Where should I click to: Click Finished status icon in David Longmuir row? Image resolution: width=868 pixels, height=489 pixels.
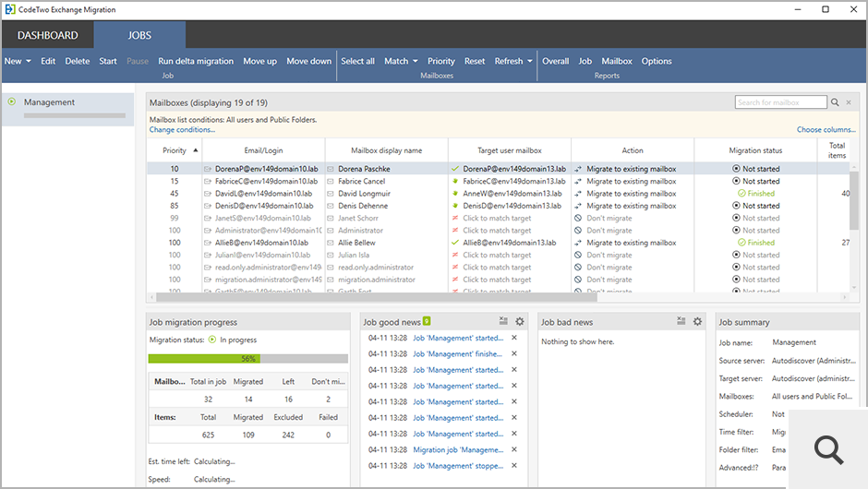pyautogui.click(x=741, y=194)
